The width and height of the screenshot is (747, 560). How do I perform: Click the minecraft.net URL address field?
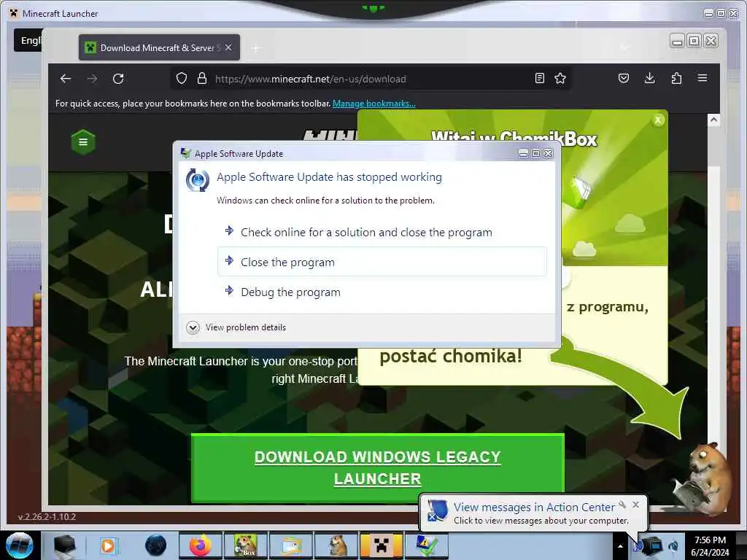(x=371, y=79)
